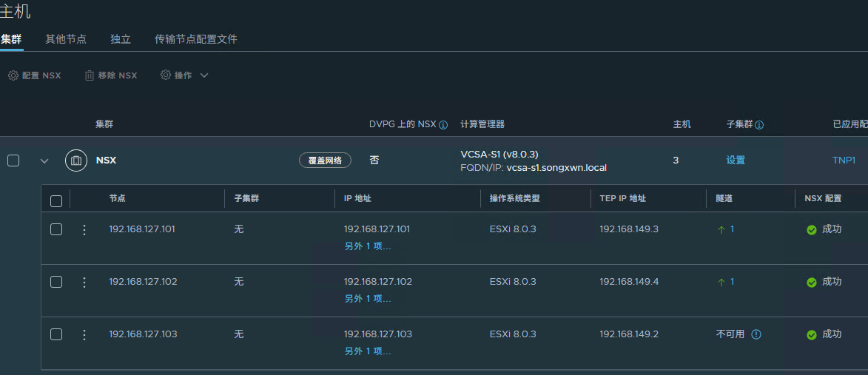Collapse the NSX cluster row
The height and width of the screenshot is (375, 868).
44,161
